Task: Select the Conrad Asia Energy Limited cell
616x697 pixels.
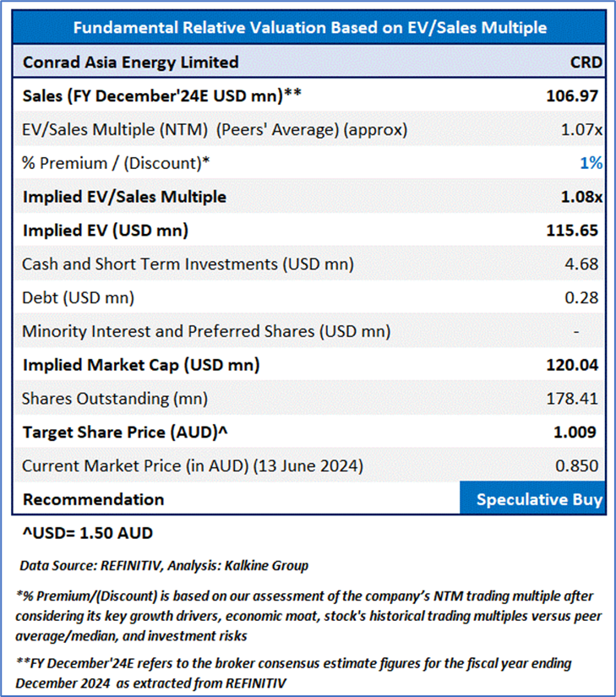Action: [130, 63]
